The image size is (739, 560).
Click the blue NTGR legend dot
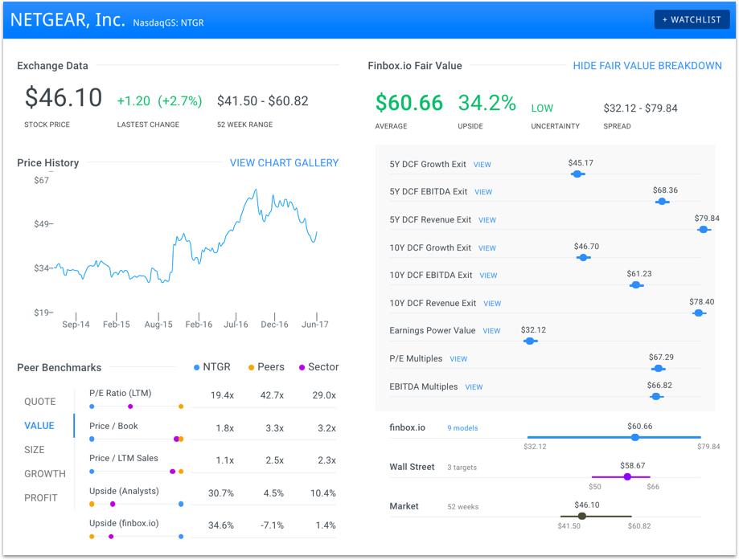point(196,367)
